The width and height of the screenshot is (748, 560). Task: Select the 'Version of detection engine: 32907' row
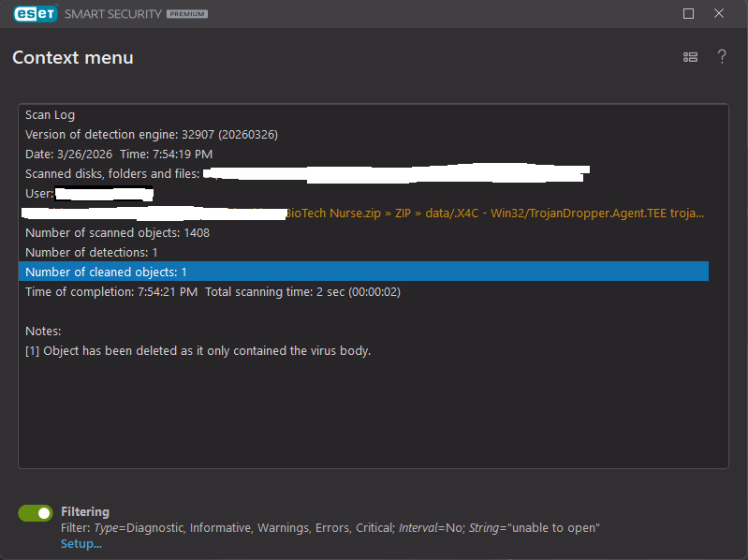(363, 135)
